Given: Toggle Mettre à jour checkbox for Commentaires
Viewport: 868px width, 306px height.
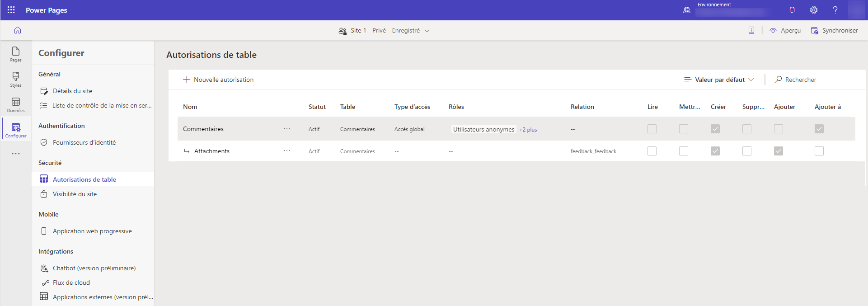Looking at the screenshot, I should click(x=684, y=129).
